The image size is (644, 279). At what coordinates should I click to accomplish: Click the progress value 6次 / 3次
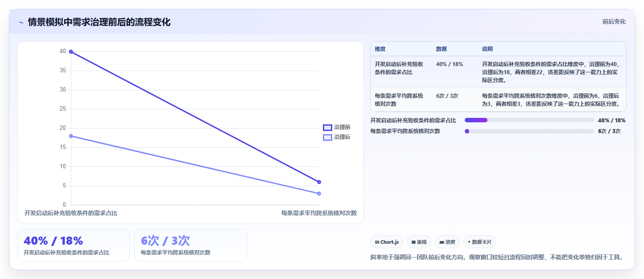click(x=609, y=131)
